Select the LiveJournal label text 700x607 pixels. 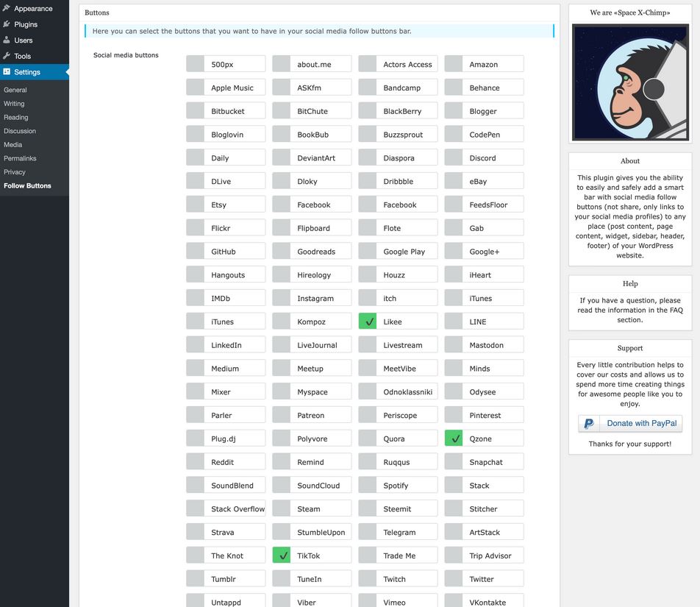pos(317,345)
